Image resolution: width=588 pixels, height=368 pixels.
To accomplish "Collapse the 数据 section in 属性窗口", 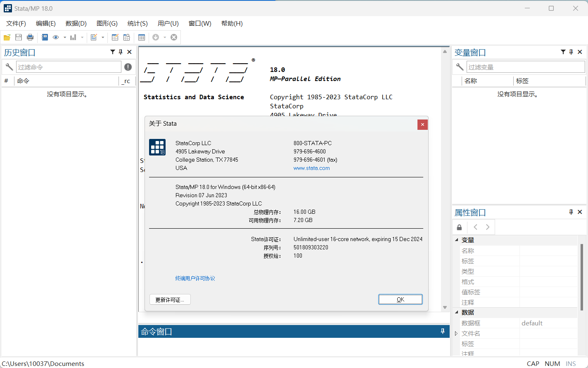I will click(457, 312).
